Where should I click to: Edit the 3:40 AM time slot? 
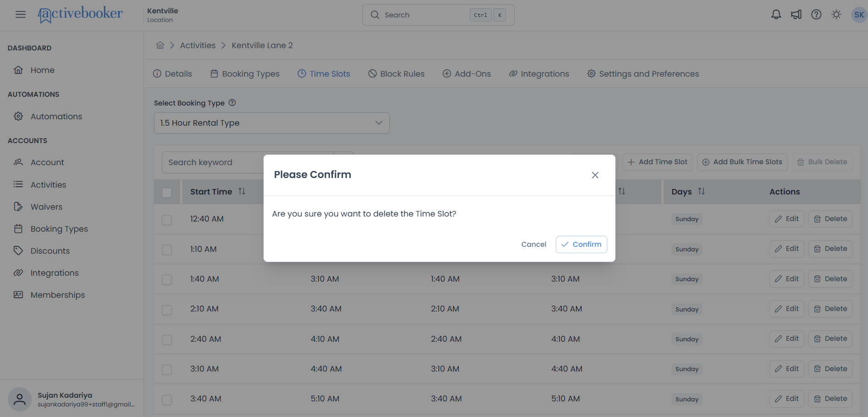[786, 399]
